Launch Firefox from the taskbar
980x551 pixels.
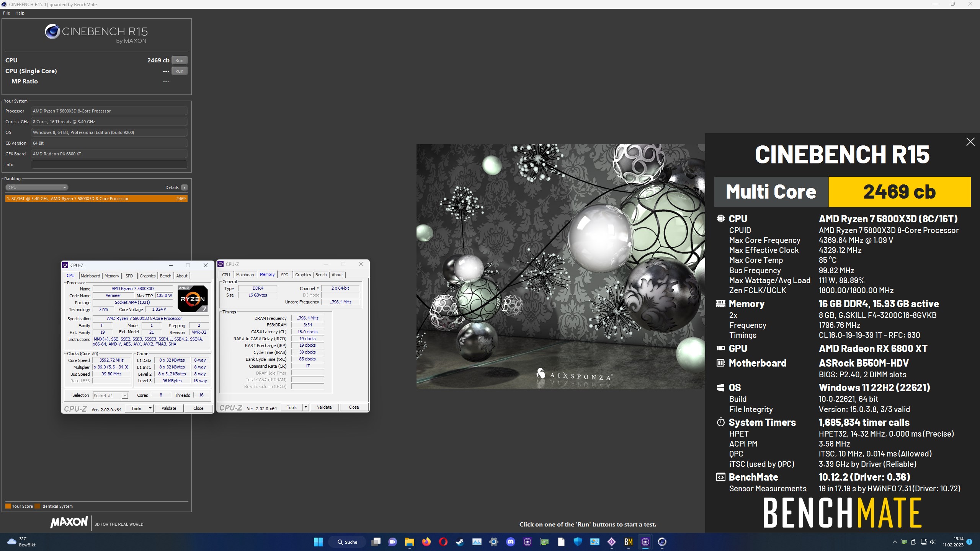426,542
